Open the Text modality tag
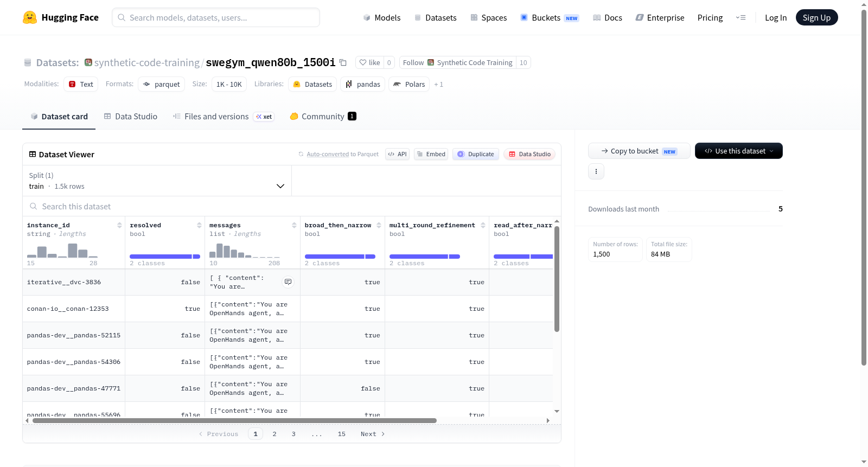 coord(81,84)
